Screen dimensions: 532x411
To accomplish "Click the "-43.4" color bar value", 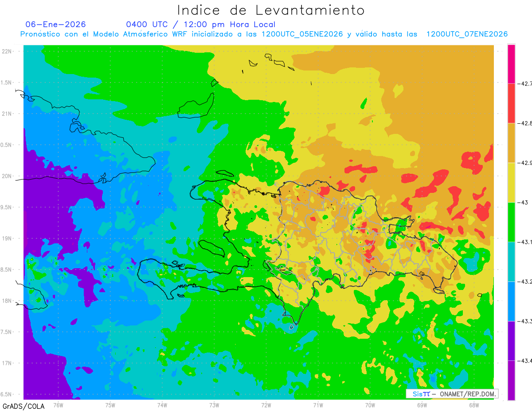I will [525, 360].
